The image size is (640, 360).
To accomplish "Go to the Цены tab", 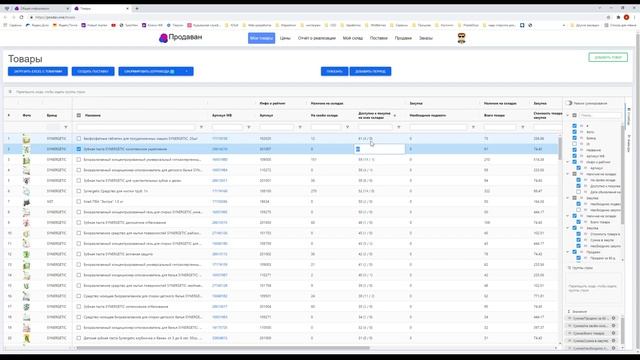I will click(x=285, y=38).
